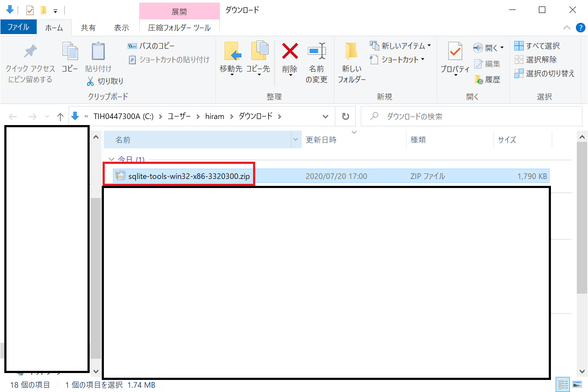Select Cut (切り取り) scissors command
The width and height of the screenshot is (588, 392).
105,81
